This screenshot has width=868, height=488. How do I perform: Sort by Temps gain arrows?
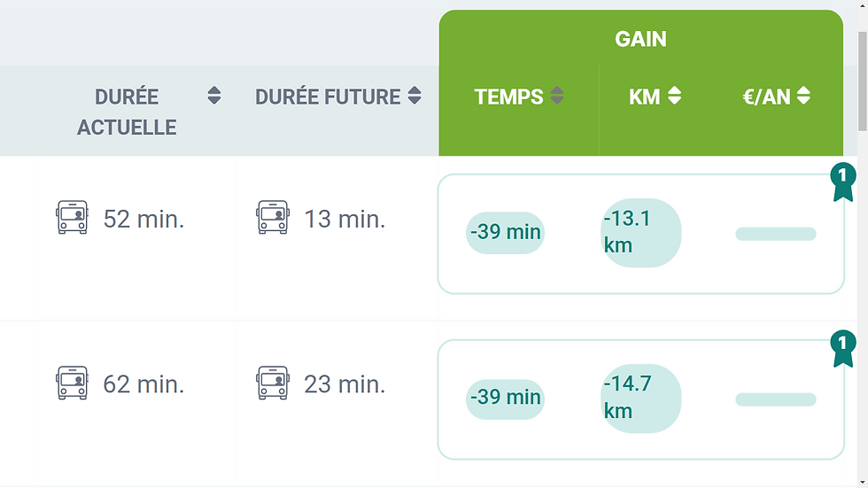pos(557,96)
